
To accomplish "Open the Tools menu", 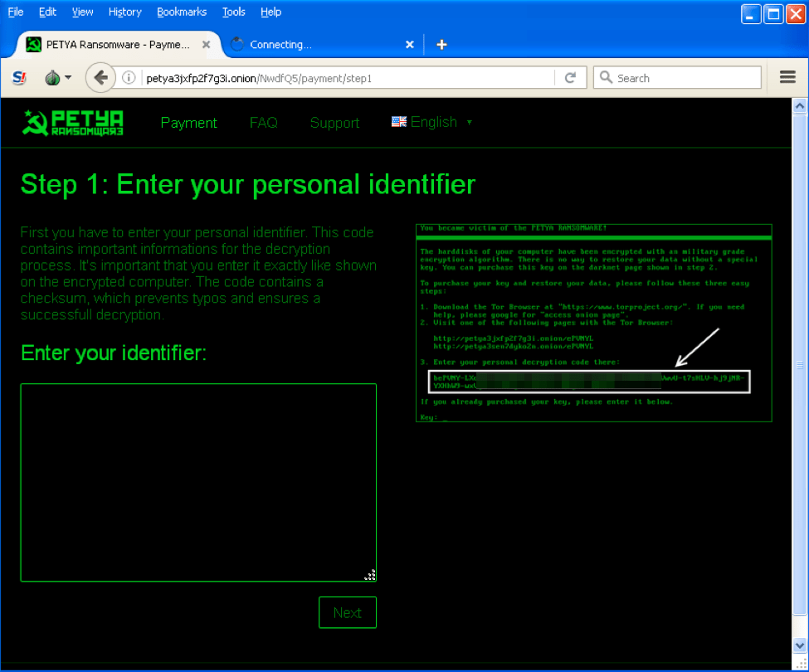I will click(234, 12).
